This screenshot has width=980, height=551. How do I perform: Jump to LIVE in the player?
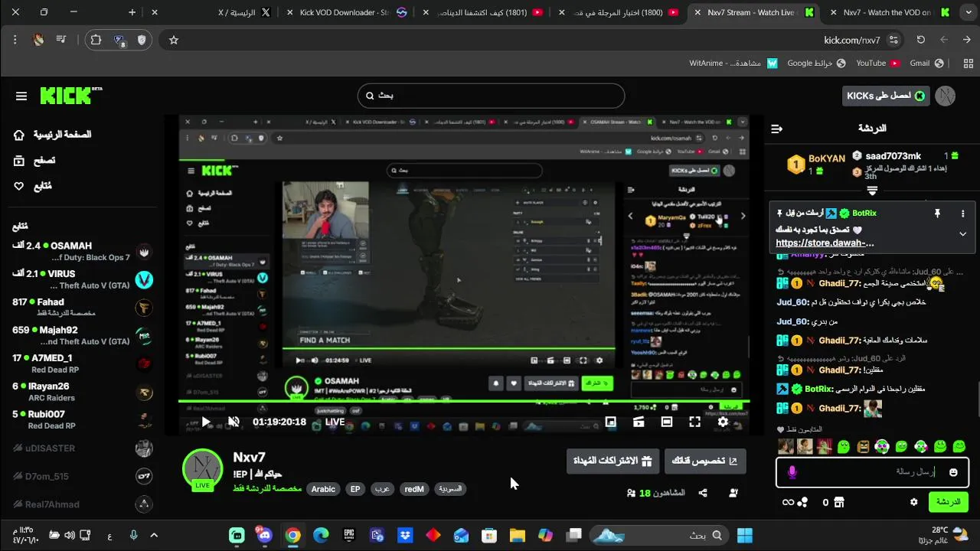(335, 422)
